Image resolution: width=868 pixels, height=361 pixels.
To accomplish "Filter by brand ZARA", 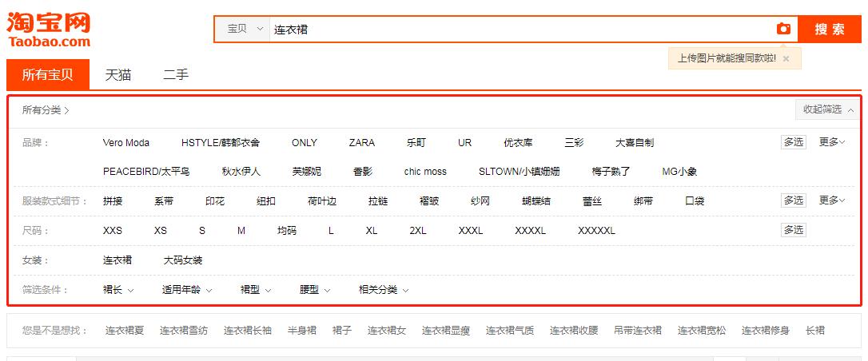I will (x=362, y=143).
